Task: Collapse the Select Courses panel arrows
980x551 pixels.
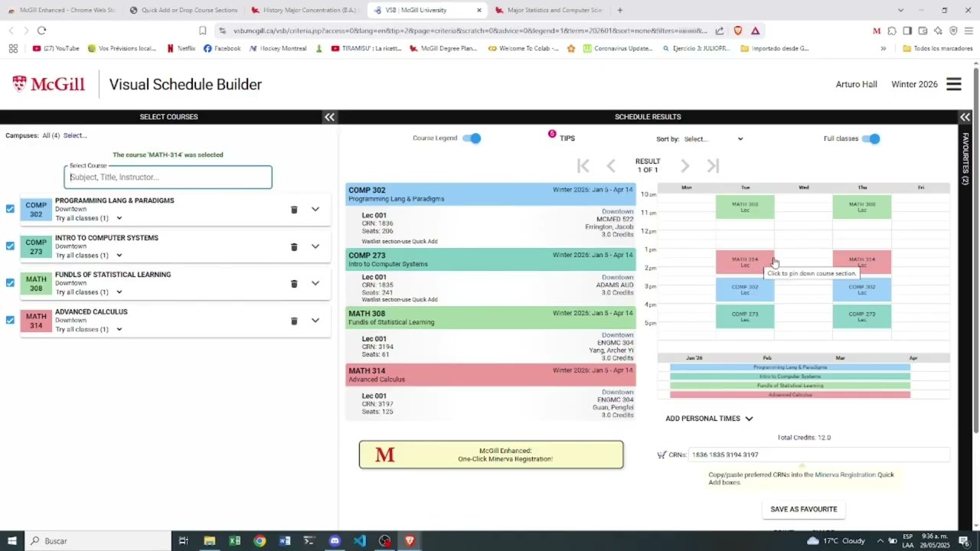Action: coord(329,117)
